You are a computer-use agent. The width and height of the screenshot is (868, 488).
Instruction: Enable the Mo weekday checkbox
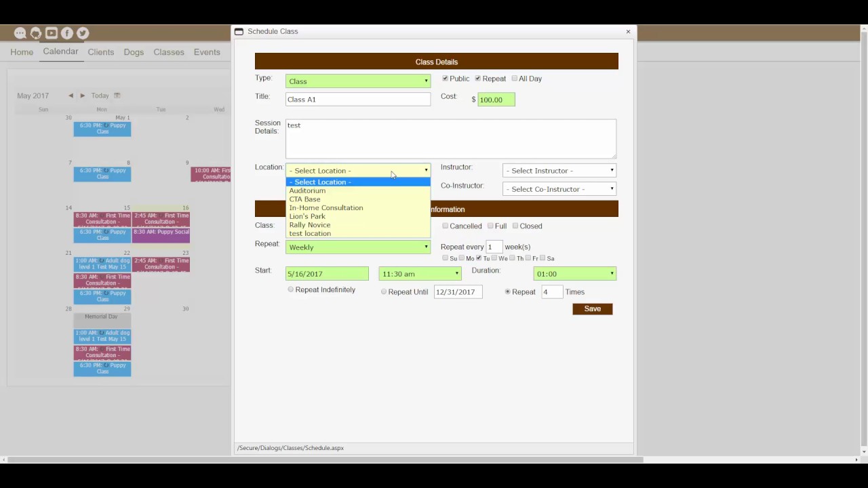point(462,258)
